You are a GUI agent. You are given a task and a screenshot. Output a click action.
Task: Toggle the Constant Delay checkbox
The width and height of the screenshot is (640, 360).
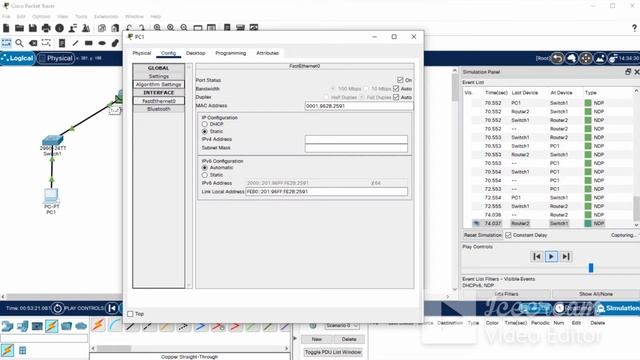point(508,235)
